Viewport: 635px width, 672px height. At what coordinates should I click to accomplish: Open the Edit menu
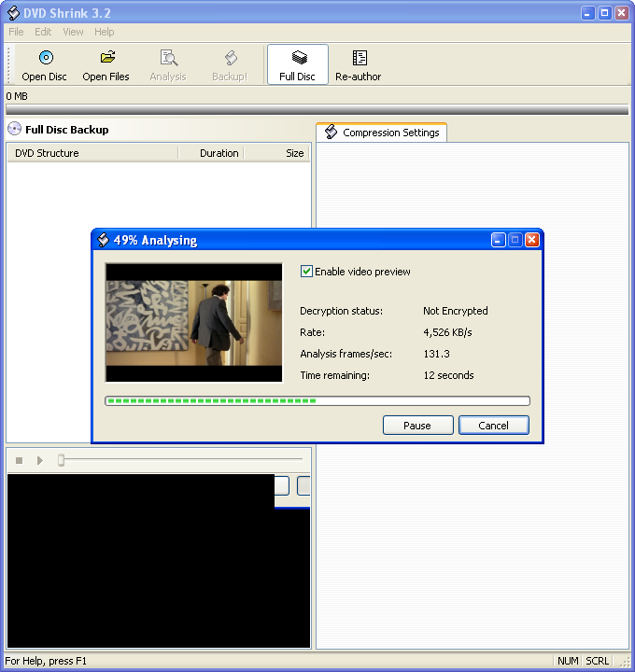click(43, 32)
